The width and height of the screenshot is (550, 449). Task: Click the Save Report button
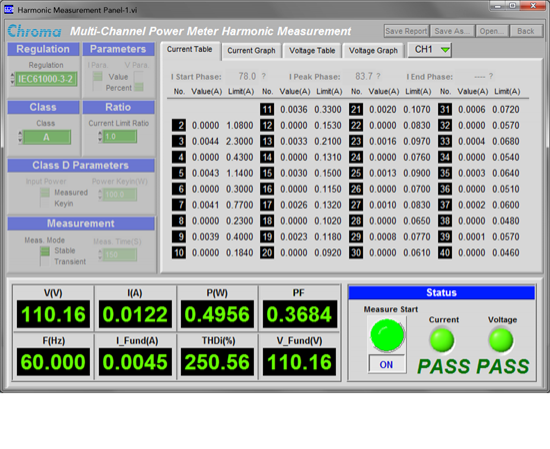click(x=406, y=31)
